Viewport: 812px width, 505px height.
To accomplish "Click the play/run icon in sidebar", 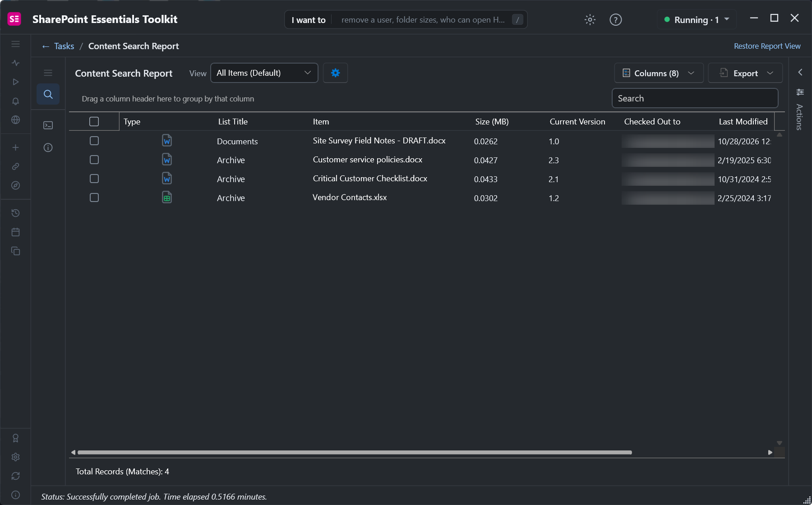I will 15,82.
